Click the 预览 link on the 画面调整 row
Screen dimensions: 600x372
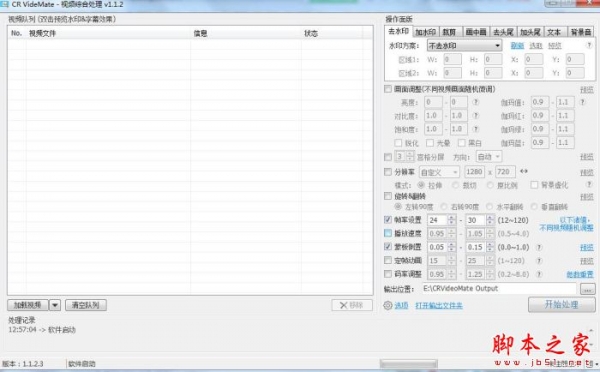point(587,90)
